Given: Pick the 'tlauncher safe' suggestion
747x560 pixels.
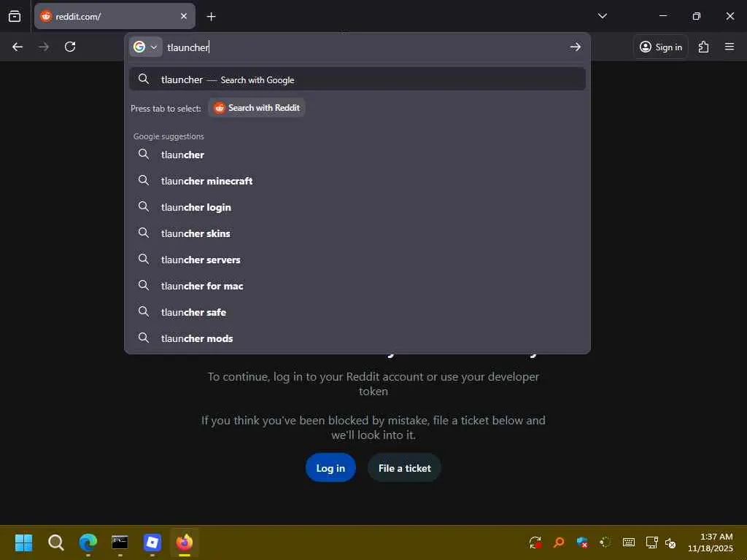Looking at the screenshot, I should coord(357,312).
